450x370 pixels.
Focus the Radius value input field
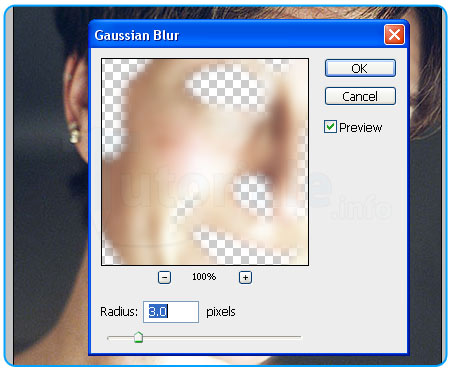click(x=171, y=312)
